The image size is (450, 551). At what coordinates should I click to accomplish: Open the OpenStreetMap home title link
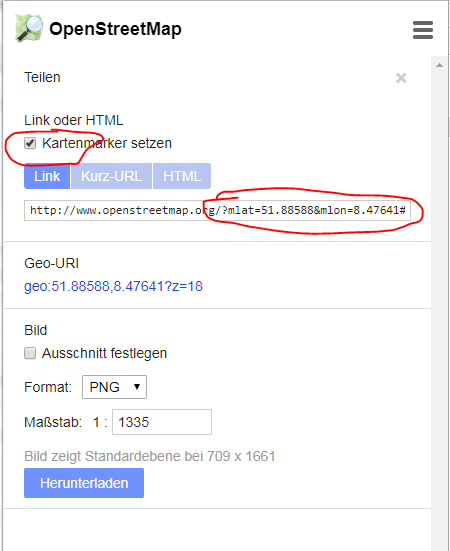(x=115, y=29)
